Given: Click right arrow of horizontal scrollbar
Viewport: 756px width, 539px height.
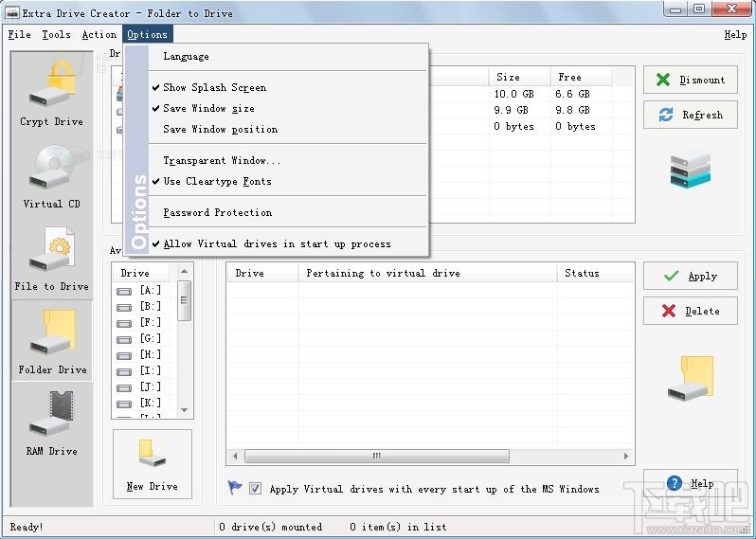Looking at the screenshot, I should 626,456.
